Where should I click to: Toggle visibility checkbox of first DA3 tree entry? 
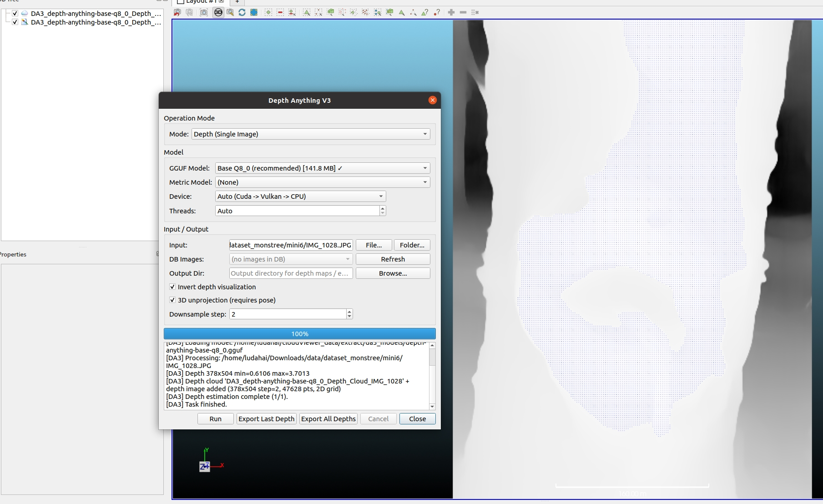tap(15, 14)
